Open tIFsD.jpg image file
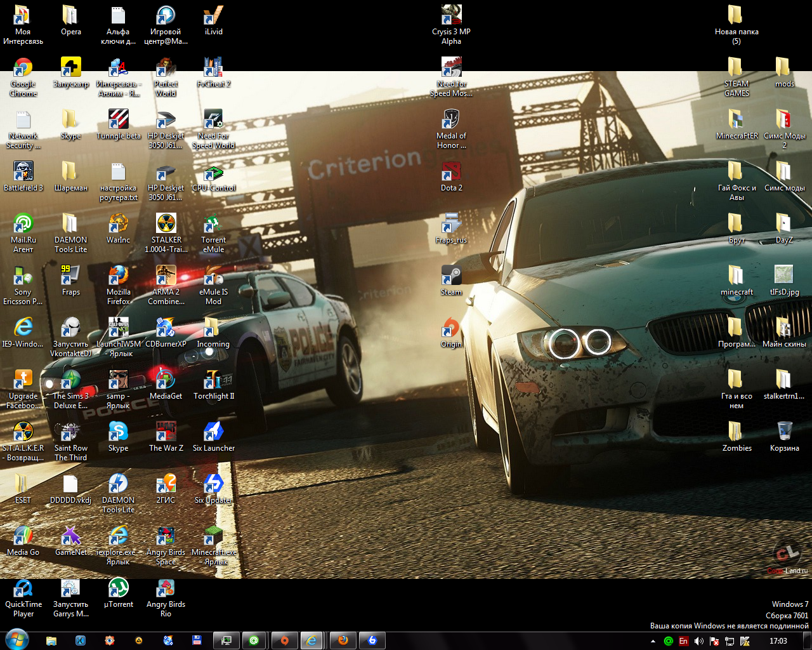The height and width of the screenshot is (650, 812). (x=785, y=275)
